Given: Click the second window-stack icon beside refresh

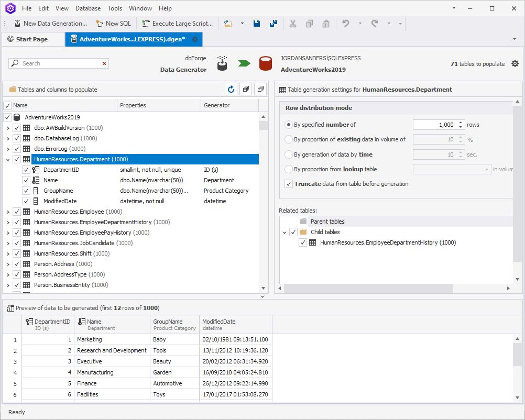Looking at the screenshot, I should click(x=260, y=90).
